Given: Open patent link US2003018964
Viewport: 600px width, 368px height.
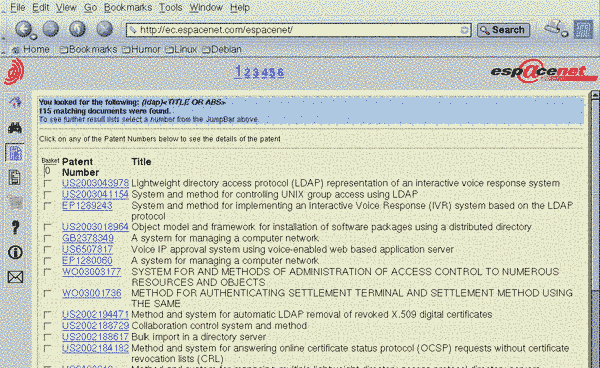Looking at the screenshot, I should (x=95, y=227).
